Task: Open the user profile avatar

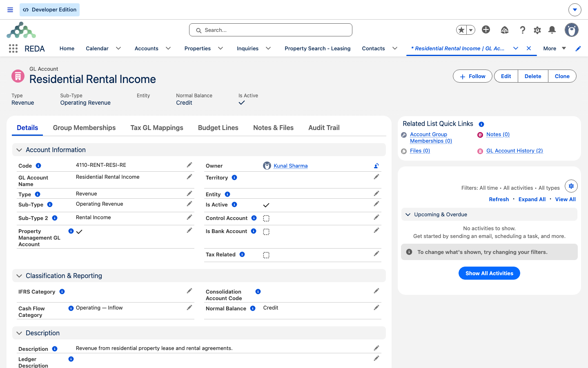Action: (572, 30)
